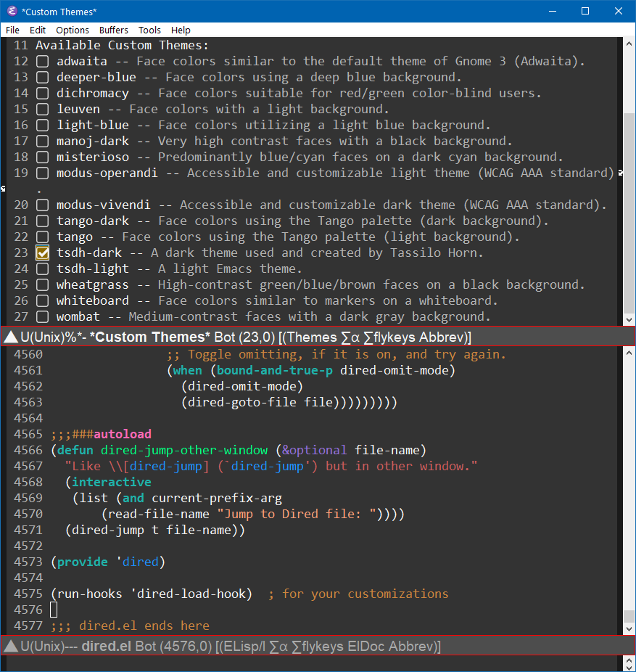This screenshot has height=672, width=636.
Task: Toggle the light-blue theme checkbox
Action: (42, 125)
